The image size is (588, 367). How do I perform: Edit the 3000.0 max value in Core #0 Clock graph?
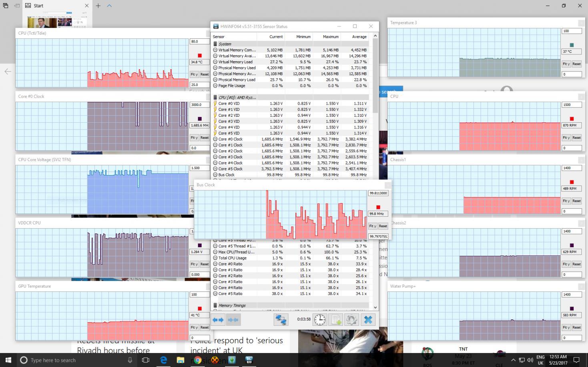(199, 105)
